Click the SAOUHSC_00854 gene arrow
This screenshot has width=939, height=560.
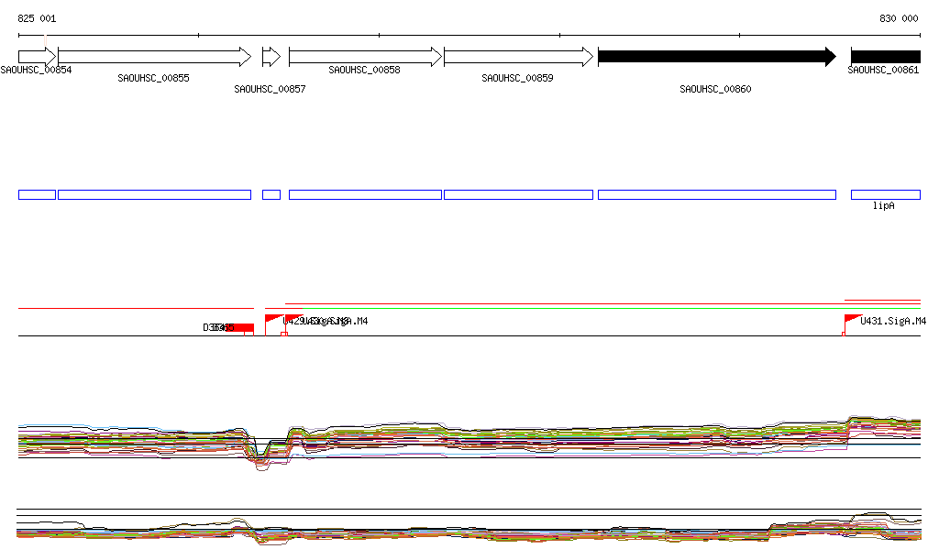(x=37, y=57)
